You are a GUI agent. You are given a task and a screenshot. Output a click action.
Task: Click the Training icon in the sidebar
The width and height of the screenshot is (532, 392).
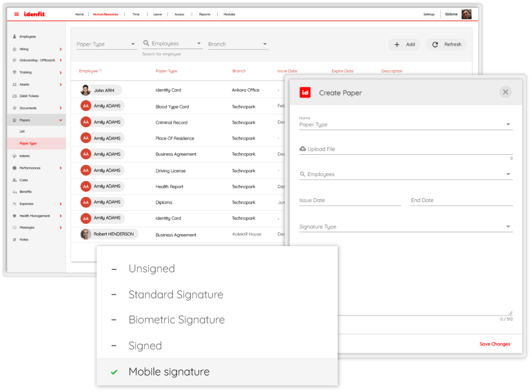pos(15,73)
